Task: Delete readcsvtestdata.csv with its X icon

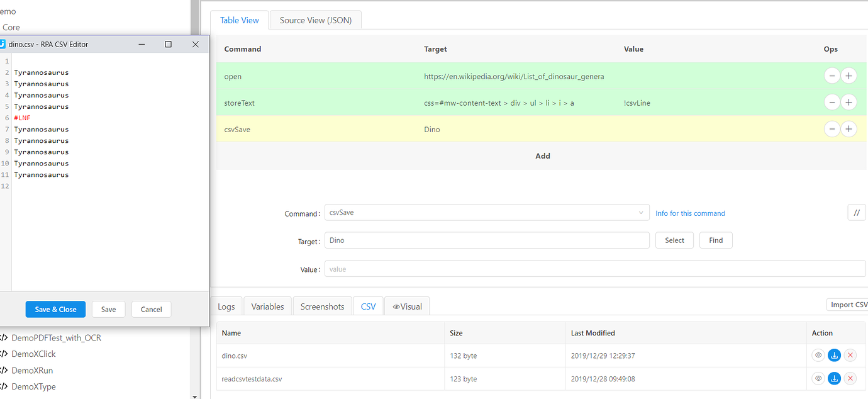Action: pyautogui.click(x=850, y=378)
